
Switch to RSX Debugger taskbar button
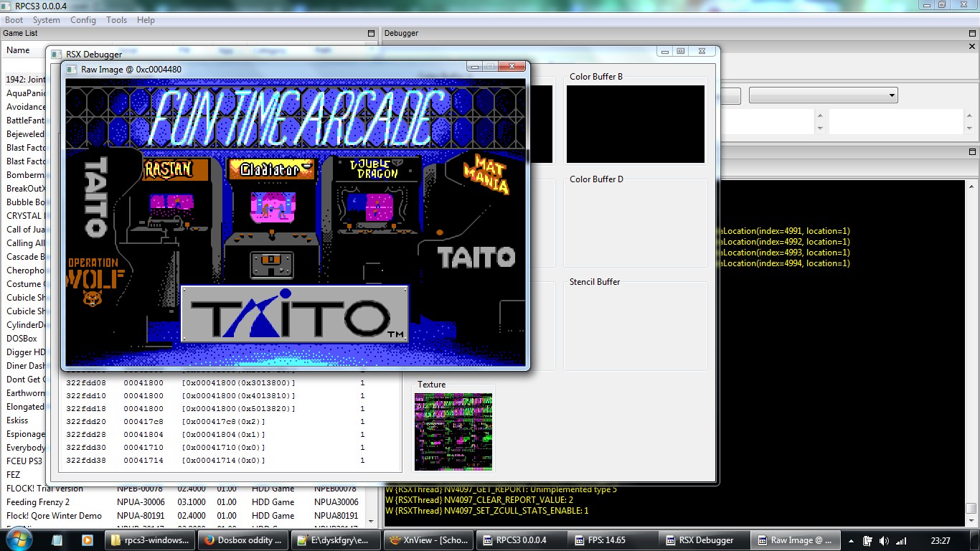[x=705, y=540]
